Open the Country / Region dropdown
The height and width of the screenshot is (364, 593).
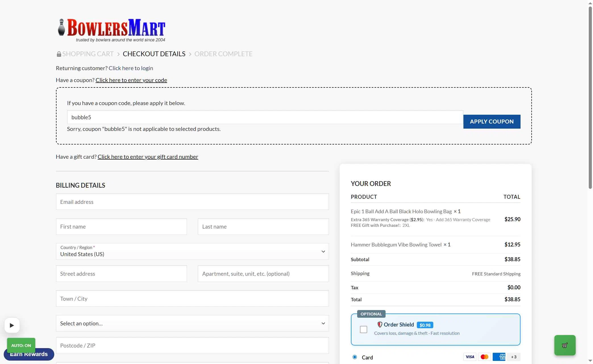pyautogui.click(x=192, y=251)
